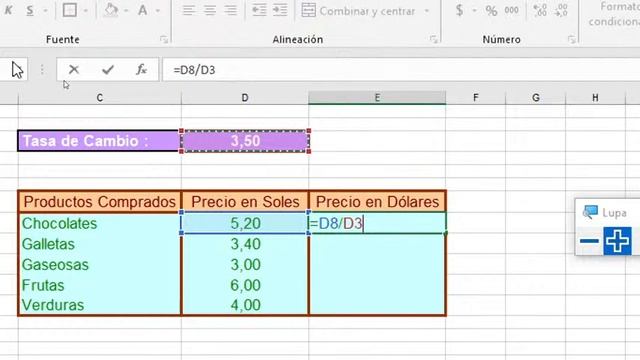Select price cell 6,00
640x360 pixels.
[245, 285]
